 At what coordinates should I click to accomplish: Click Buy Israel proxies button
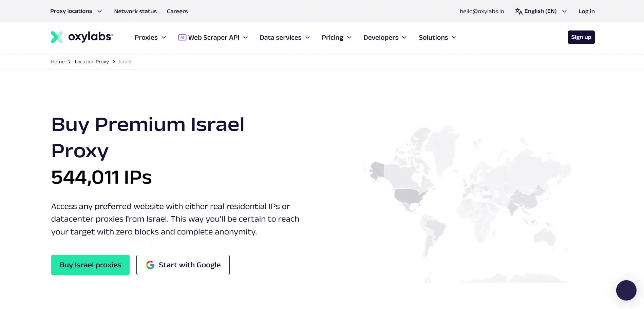pyautogui.click(x=90, y=265)
